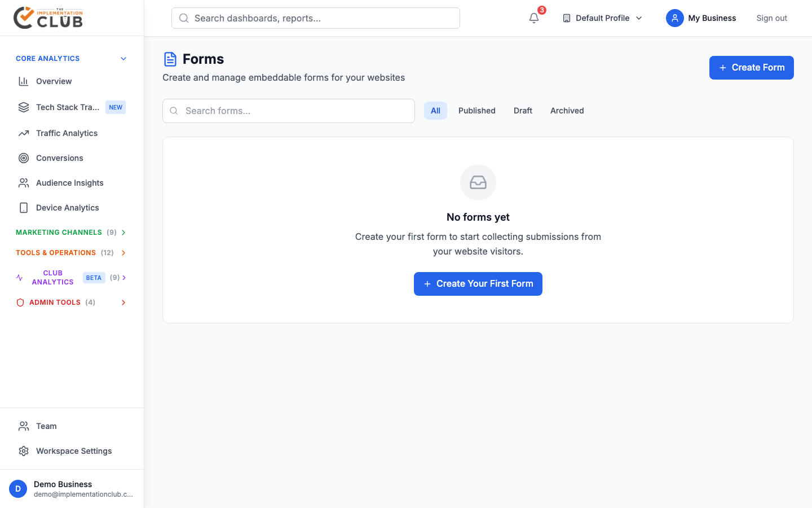Click the Sign out link
The height and width of the screenshot is (508, 812).
coord(771,17)
